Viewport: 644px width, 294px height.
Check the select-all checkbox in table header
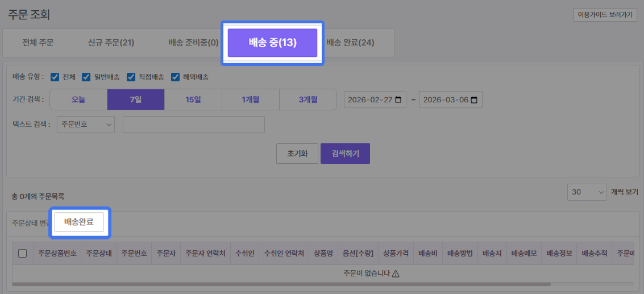(23, 254)
